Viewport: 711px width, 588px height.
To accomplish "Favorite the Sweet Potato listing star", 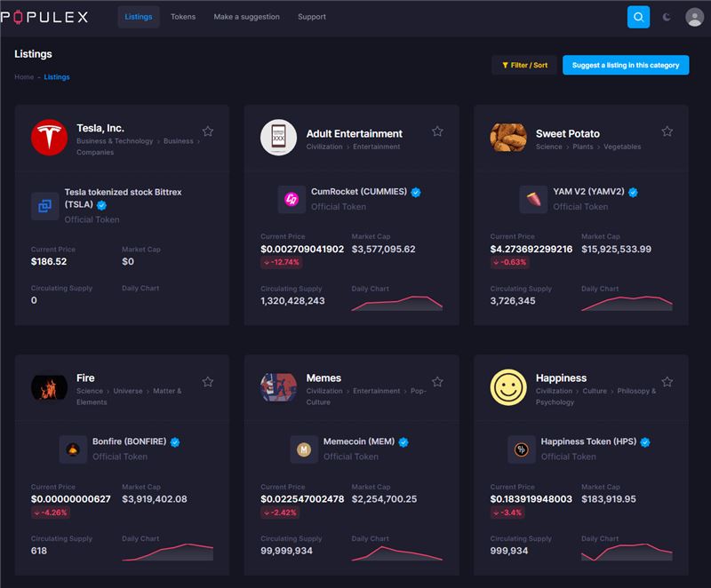I will [x=667, y=131].
